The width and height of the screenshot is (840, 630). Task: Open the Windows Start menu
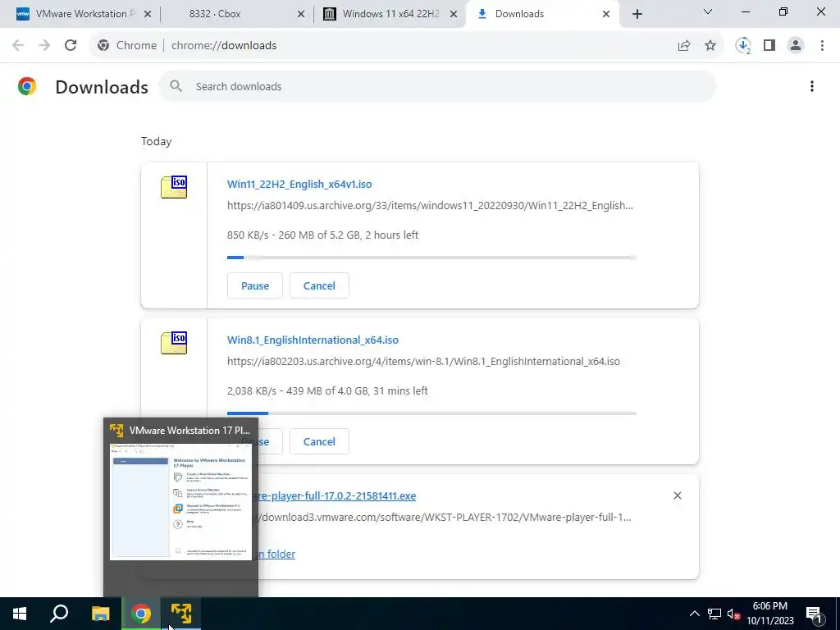point(20,614)
